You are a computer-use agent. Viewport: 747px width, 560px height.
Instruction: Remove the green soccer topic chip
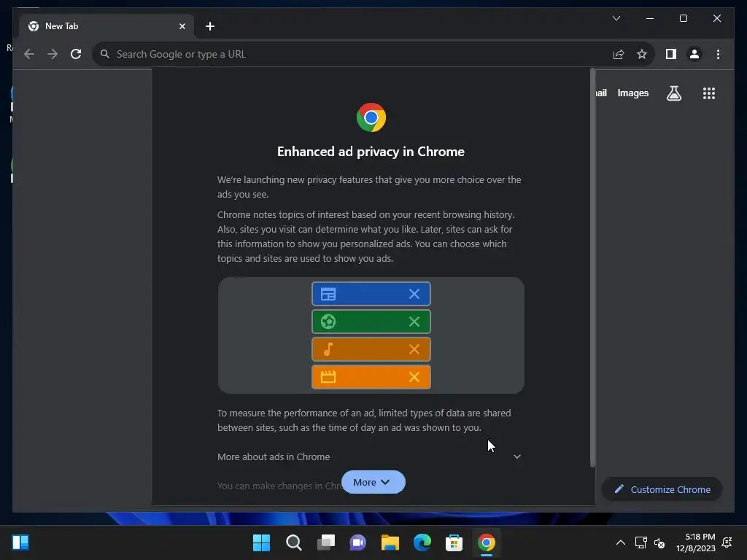pyautogui.click(x=414, y=322)
